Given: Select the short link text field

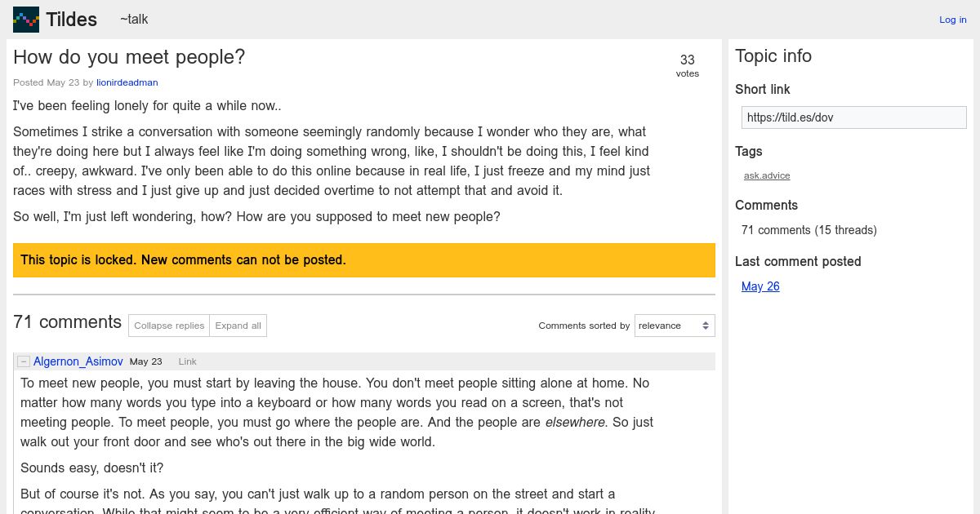Looking at the screenshot, I should coord(853,117).
